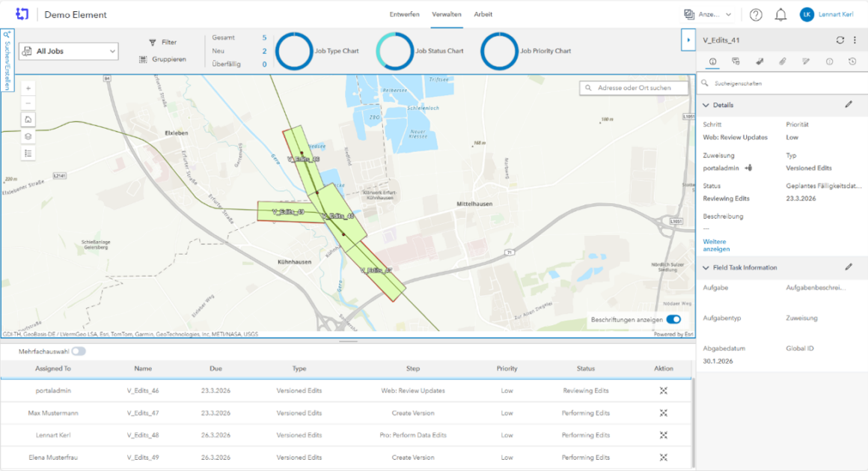
Task: Click the Web: Review Updates step cell in table
Action: click(x=413, y=391)
